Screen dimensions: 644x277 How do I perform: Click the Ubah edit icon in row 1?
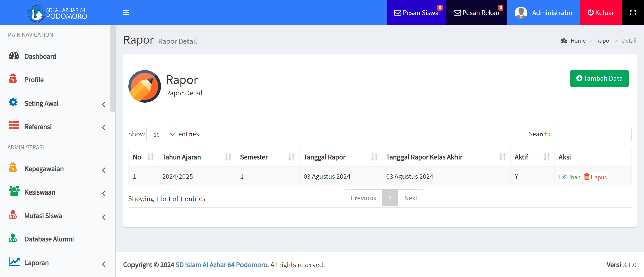click(x=562, y=177)
